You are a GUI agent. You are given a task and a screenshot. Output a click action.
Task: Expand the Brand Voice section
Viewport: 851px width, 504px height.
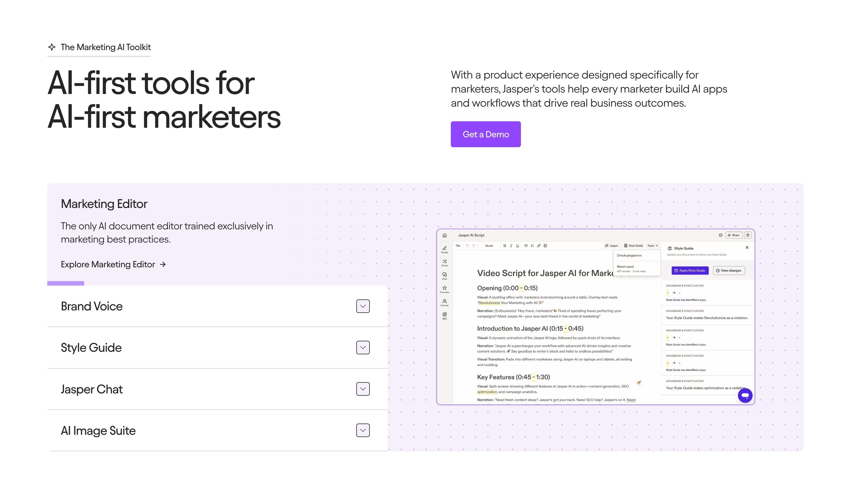[363, 306]
